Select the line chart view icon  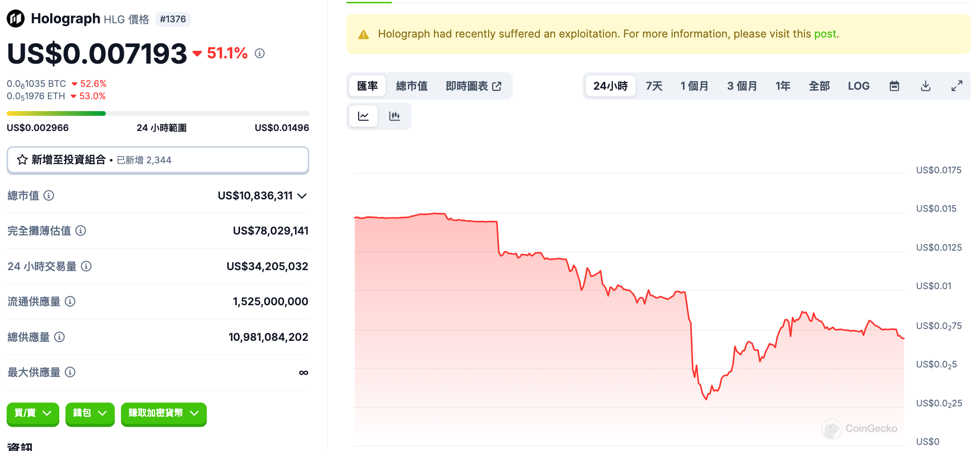(x=363, y=116)
